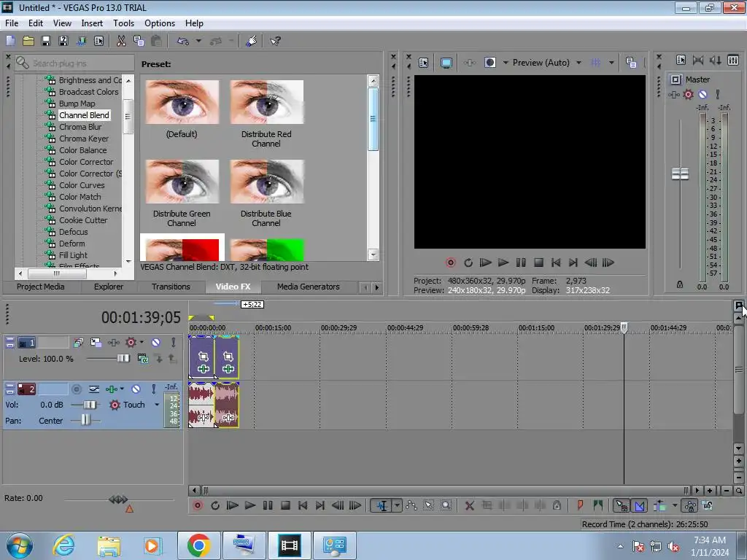Open the Tools menu
Screen dimensions: 747x560
coord(123,23)
